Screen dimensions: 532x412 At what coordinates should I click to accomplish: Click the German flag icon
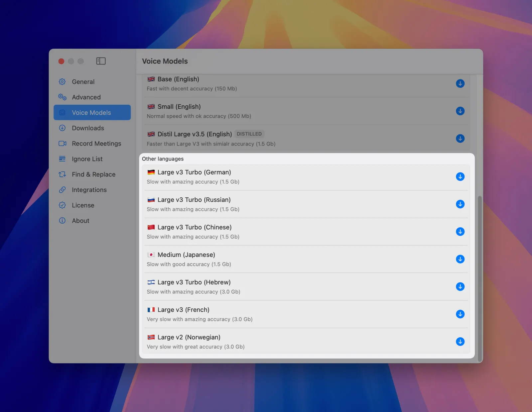(151, 172)
